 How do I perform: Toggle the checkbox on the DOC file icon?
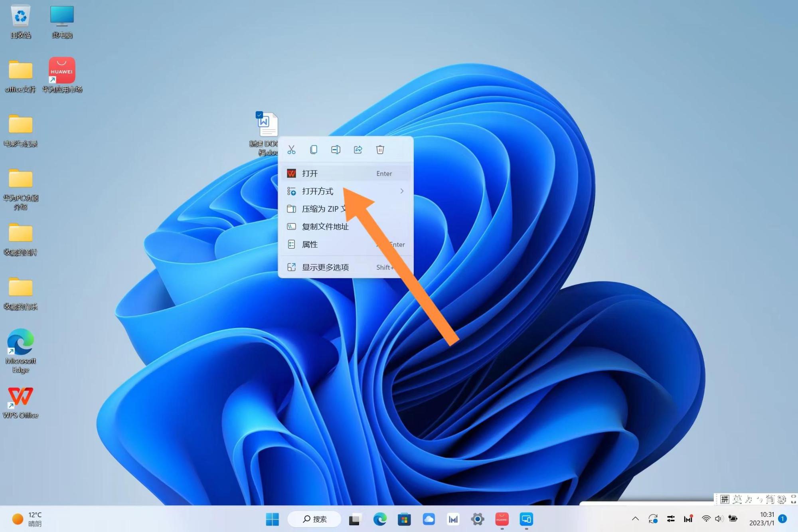click(259, 115)
